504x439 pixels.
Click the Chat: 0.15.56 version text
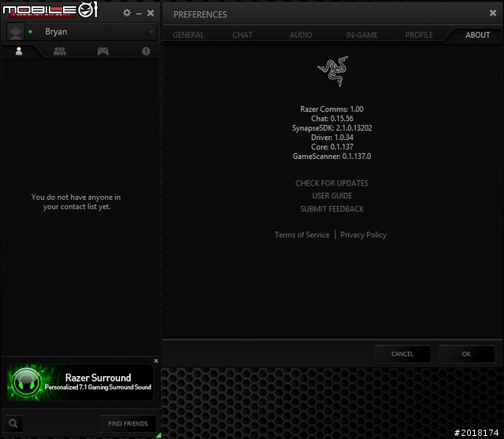[332, 119]
